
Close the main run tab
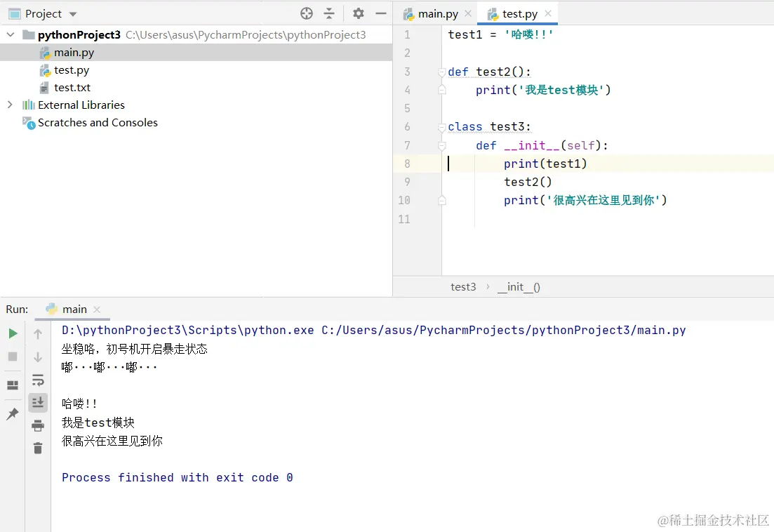click(97, 310)
